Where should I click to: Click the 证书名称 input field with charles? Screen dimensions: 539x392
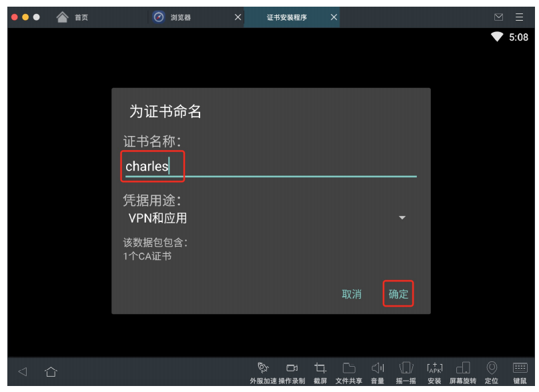pos(271,167)
